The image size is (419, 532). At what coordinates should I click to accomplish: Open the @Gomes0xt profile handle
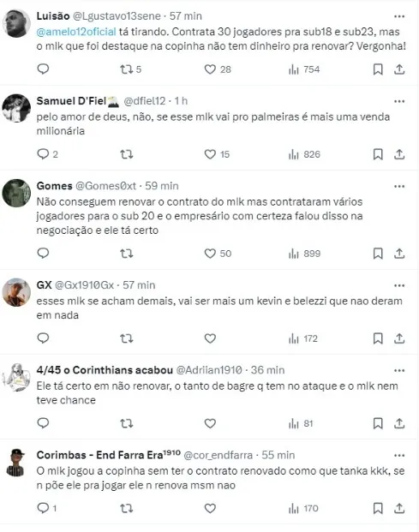click(105, 186)
